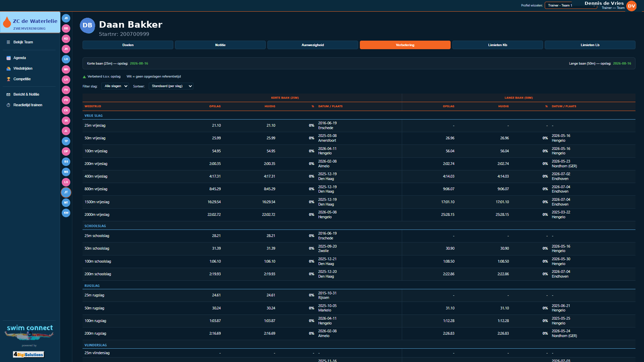Select swimmer avatar JB
The image size is (644, 362).
tap(66, 18)
